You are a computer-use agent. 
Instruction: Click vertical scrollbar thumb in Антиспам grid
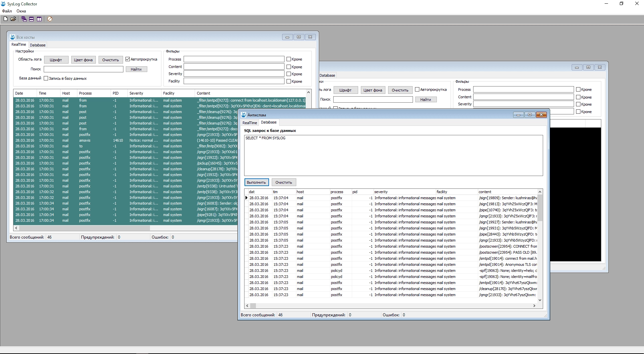[540, 208]
